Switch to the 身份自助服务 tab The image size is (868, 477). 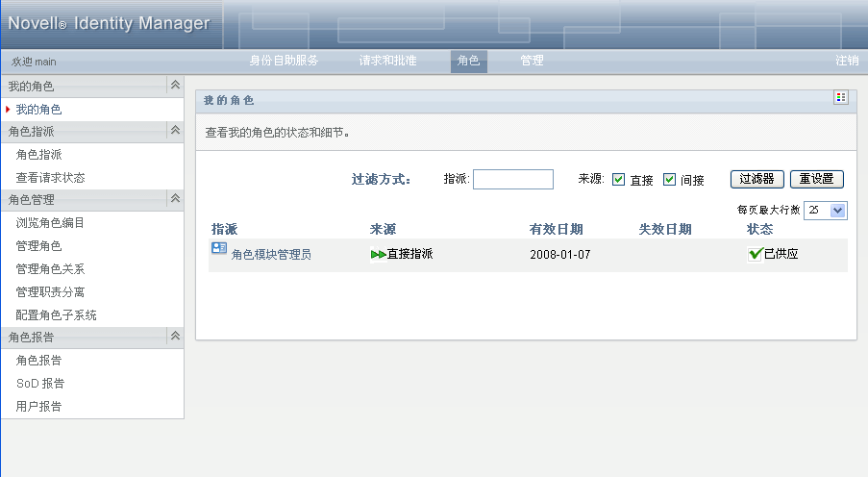(x=284, y=61)
